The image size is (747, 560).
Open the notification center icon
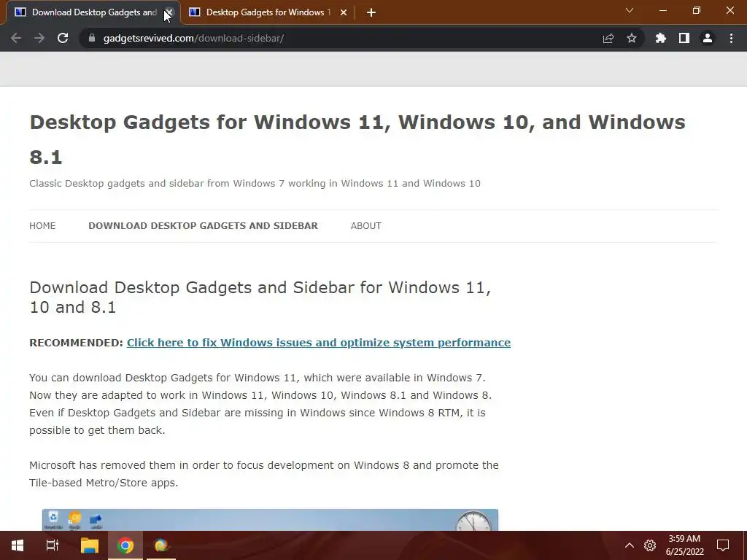click(723, 545)
